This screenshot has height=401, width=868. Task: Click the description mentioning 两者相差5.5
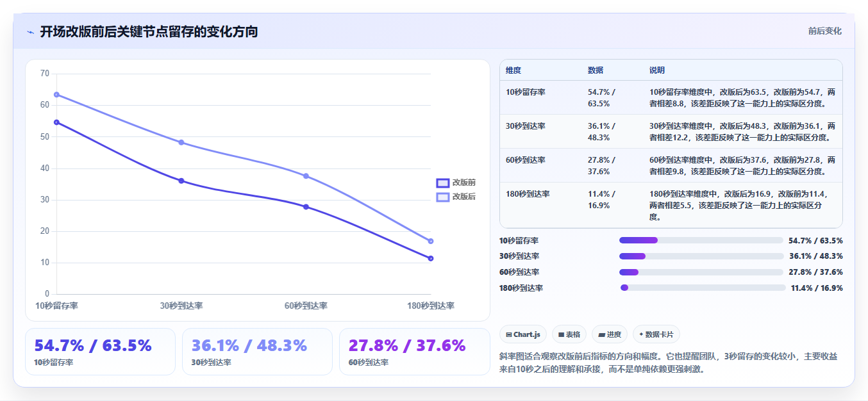[742, 206]
